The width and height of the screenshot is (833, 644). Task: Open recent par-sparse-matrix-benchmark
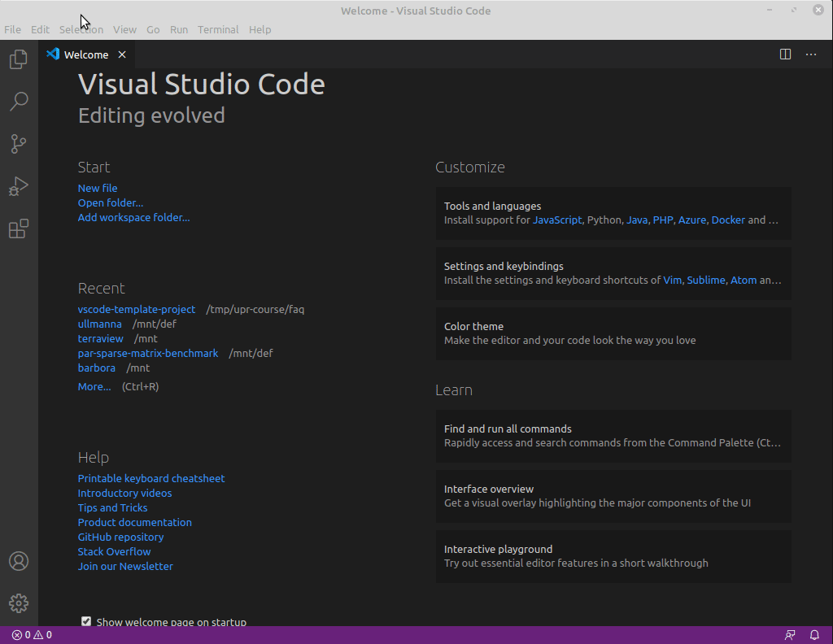[148, 353]
